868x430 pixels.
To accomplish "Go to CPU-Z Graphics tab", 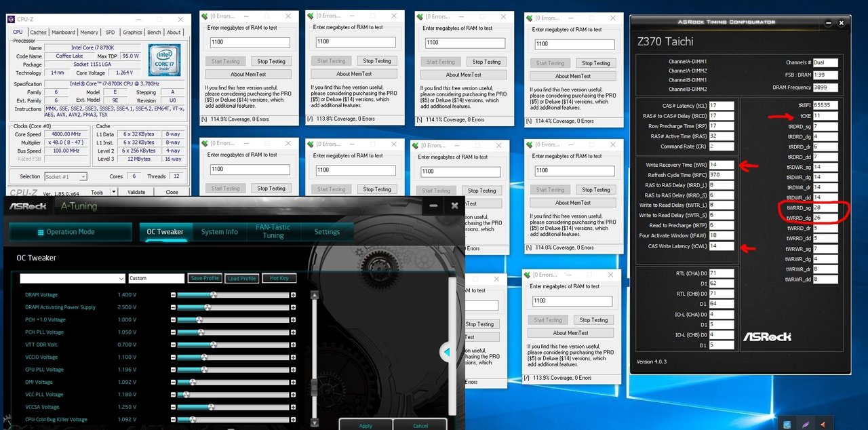I will pos(132,32).
